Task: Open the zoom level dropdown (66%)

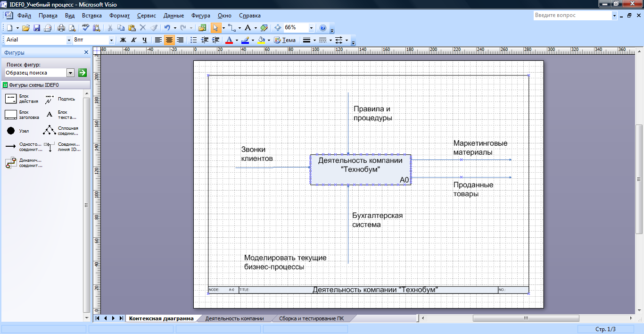Action: [311, 28]
